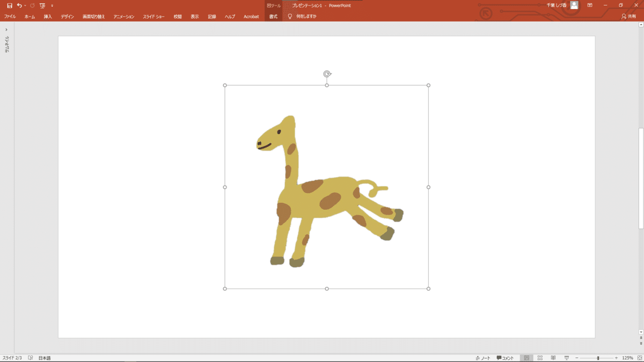
Task: Open the ヘルプ tab
Action: (x=230, y=17)
